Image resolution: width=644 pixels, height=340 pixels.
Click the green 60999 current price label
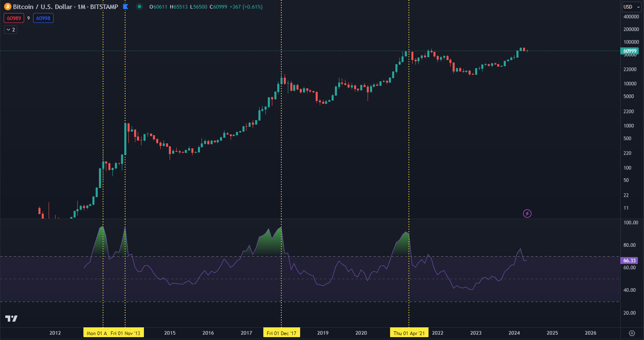point(630,51)
